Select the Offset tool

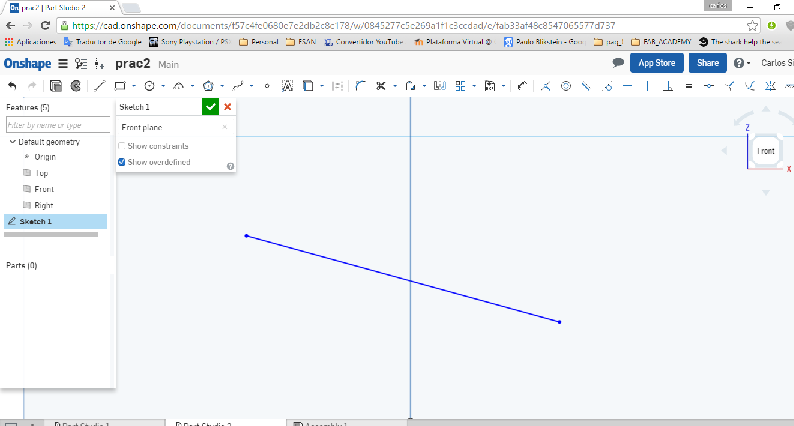point(411,86)
